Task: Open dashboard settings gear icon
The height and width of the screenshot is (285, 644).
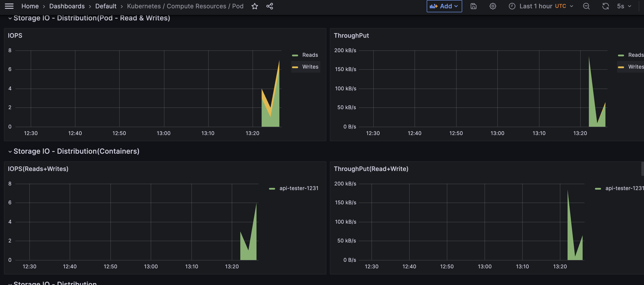Action: coord(492,6)
